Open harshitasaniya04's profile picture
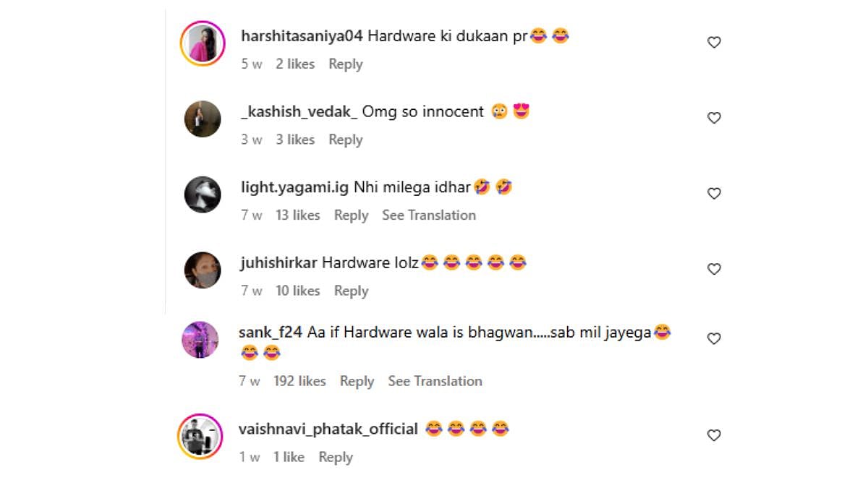This screenshot has width=868, height=488. (x=203, y=43)
